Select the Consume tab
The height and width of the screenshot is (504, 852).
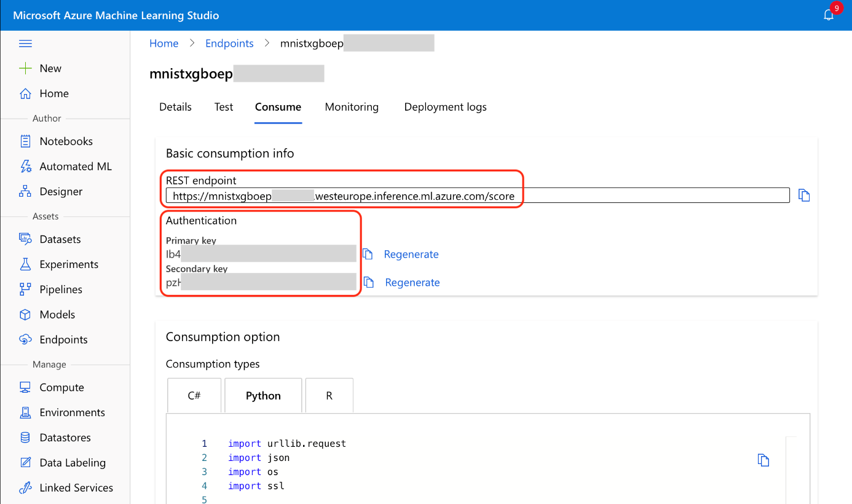pos(278,107)
